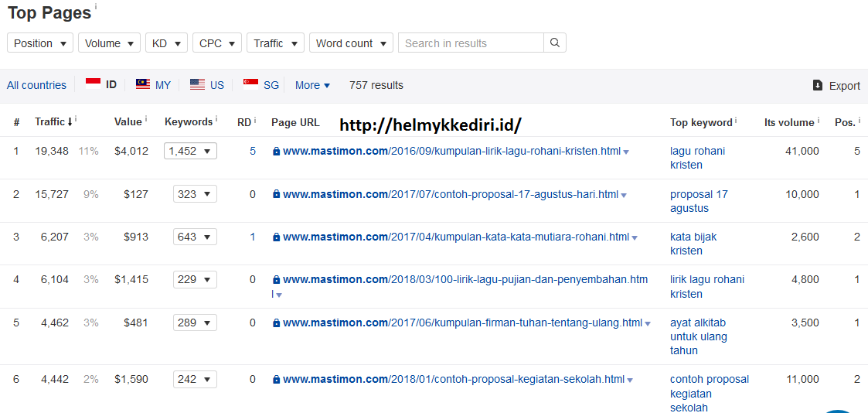The width and height of the screenshot is (868, 413).
Task: Open the 323 keywords dropdown
Action: [195, 194]
